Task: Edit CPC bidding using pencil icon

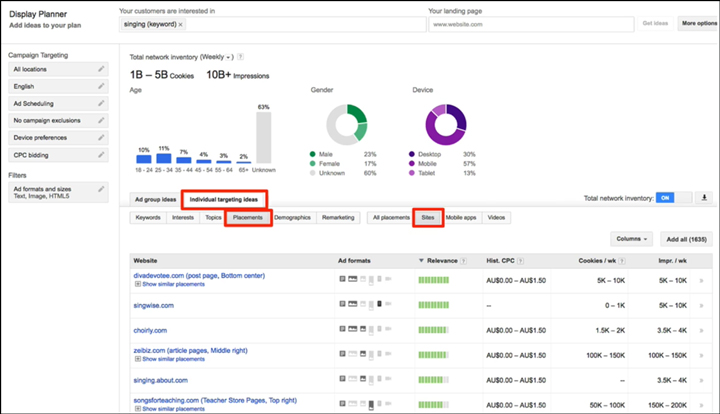Action: coord(102,154)
